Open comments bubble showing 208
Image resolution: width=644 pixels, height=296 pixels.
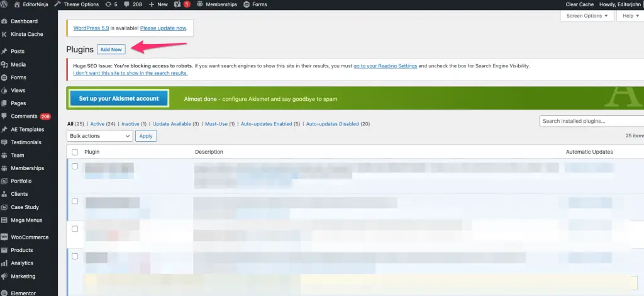click(x=133, y=4)
